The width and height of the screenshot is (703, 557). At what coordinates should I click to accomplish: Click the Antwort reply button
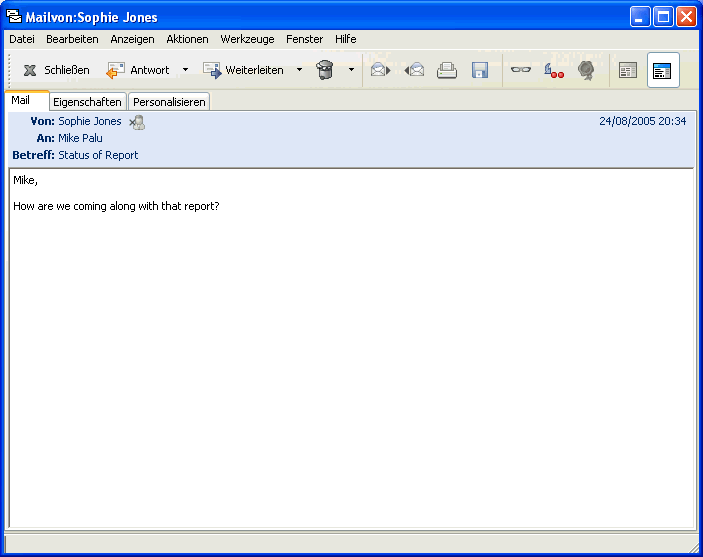coord(138,70)
